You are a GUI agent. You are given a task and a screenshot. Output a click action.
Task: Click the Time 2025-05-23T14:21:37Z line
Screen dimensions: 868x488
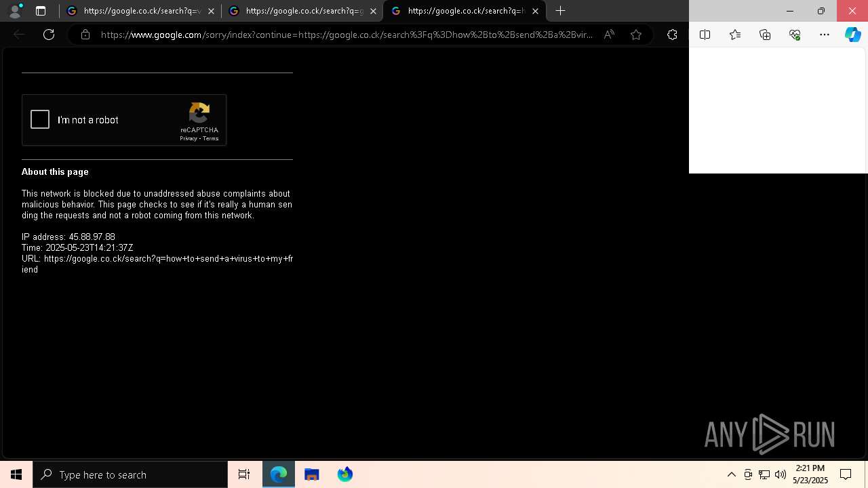coord(77,248)
